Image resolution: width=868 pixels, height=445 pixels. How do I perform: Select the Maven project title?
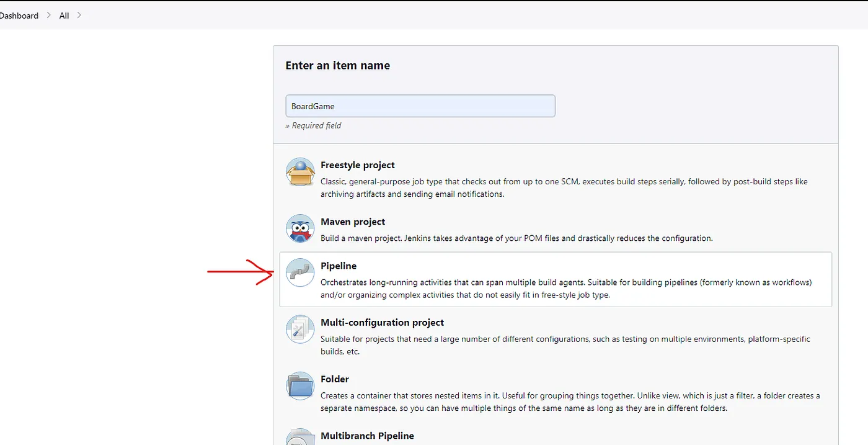[353, 222]
